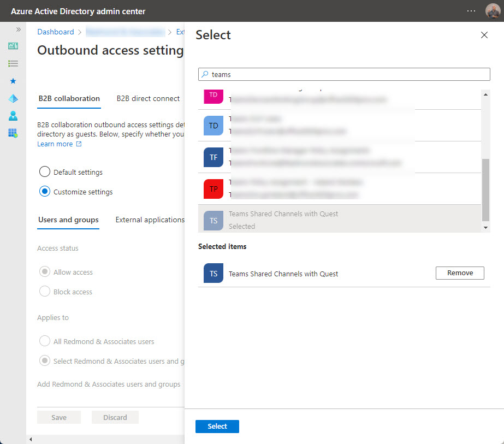Open the account profile picture
Screen dimensions: 504x444
pyautogui.click(x=493, y=11)
